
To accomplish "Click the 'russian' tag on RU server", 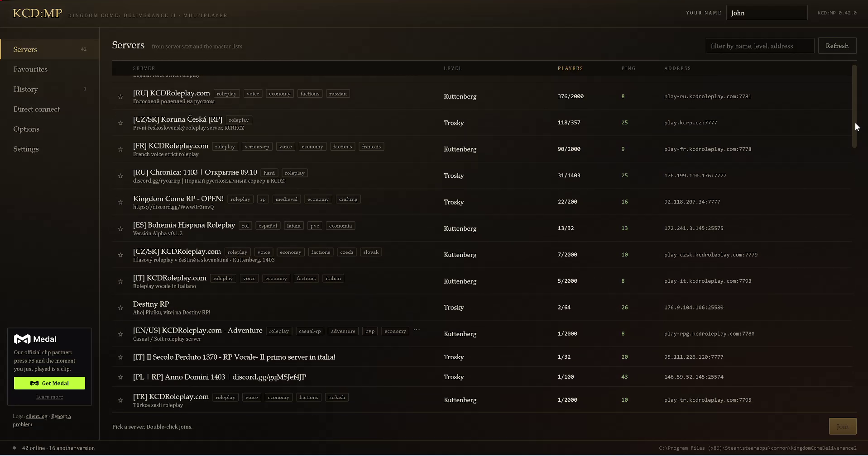I will pyautogui.click(x=338, y=94).
